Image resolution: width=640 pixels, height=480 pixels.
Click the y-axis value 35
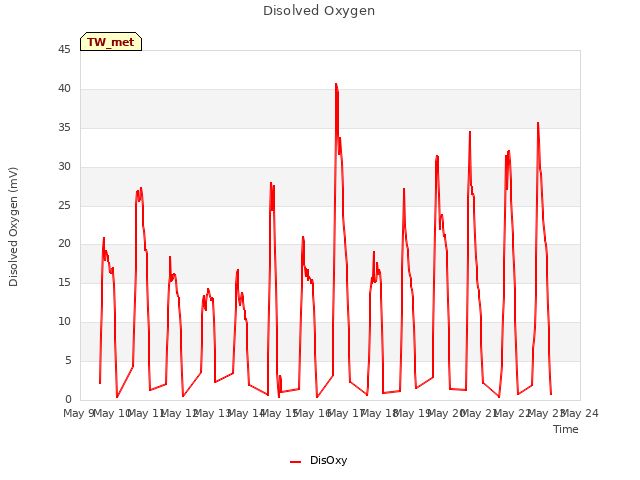(x=64, y=127)
